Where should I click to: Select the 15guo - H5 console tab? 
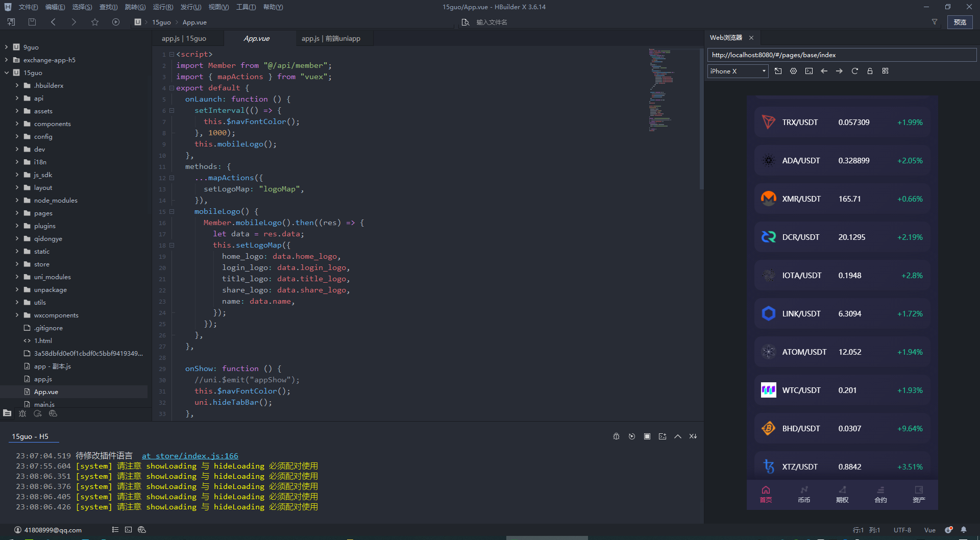30,436
